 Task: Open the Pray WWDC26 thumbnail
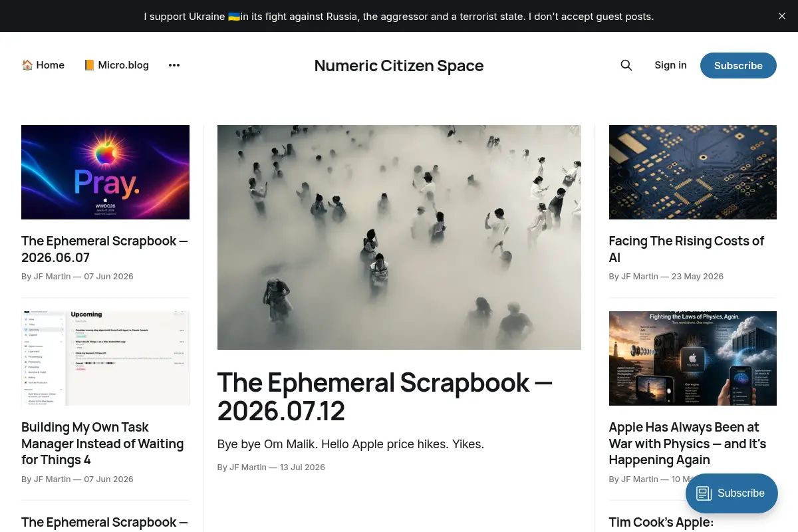105,172
